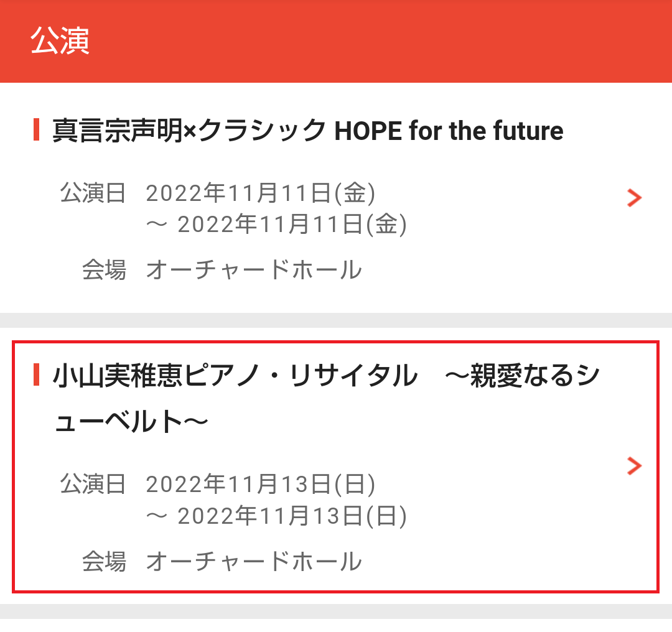Click the red marker beside 小山実稚恵 title
The height and width of the screenshot is (632, 672).
[x=37, y=374]
